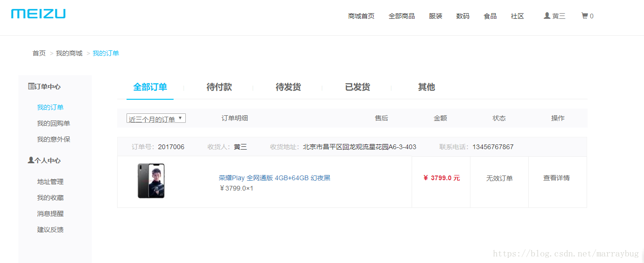
Task: Click the 订单明细 column header
Action: pos(235,118)
